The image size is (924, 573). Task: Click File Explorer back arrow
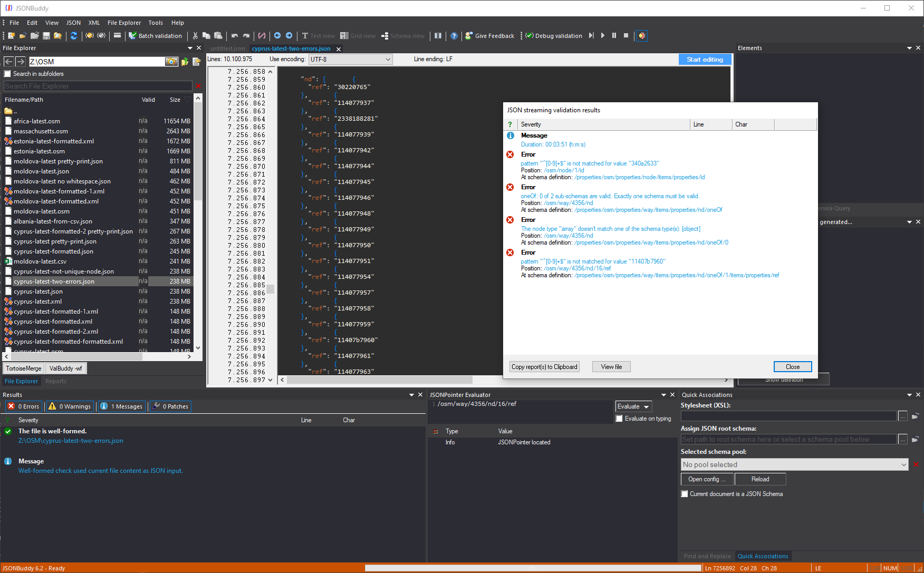[9, 62]
